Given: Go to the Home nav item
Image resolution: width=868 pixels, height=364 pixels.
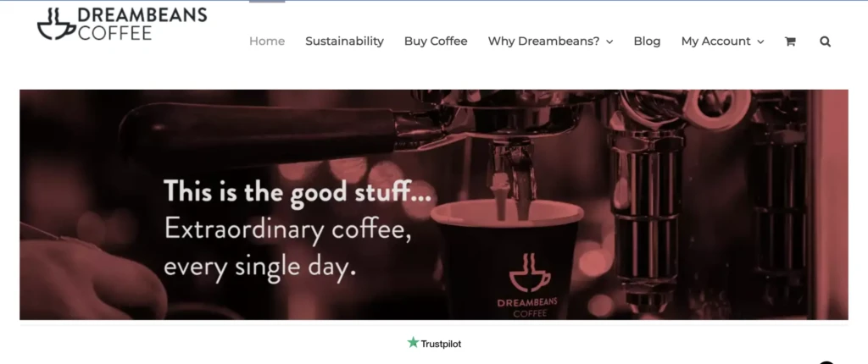Looking at the screenshot, I should tap(267, 41).
